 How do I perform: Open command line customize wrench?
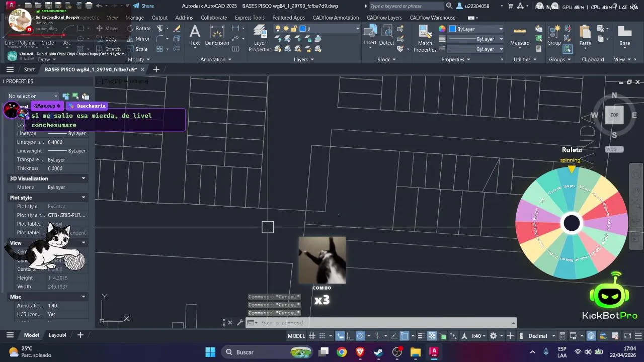click(x=240, y=323)
